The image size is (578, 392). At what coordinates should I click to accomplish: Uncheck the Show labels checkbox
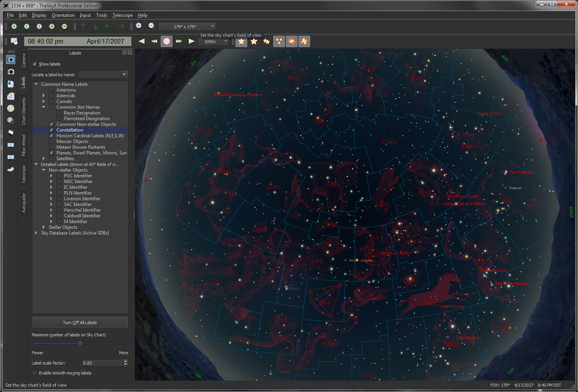tap(35, 64)
